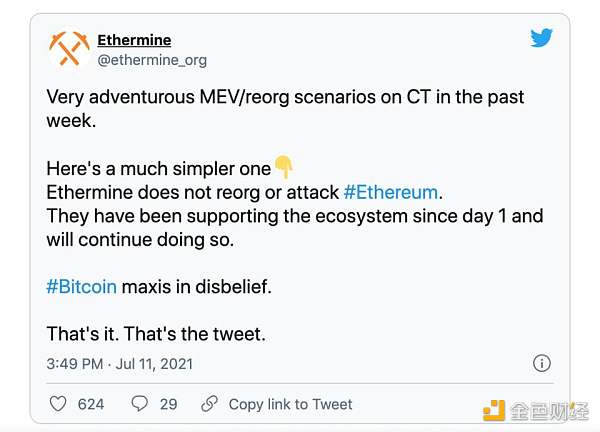Click the 'Very adventurous MEV/reorg scenarios' line
600x432 pixels.
coord(285,97)
